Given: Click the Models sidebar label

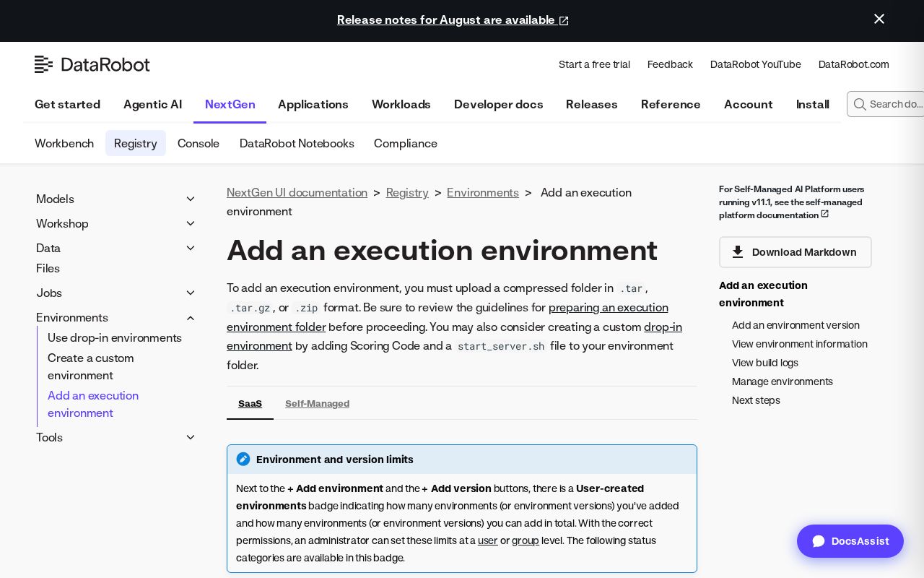Looking at the screenshot, I should click(x=55, y=199).
